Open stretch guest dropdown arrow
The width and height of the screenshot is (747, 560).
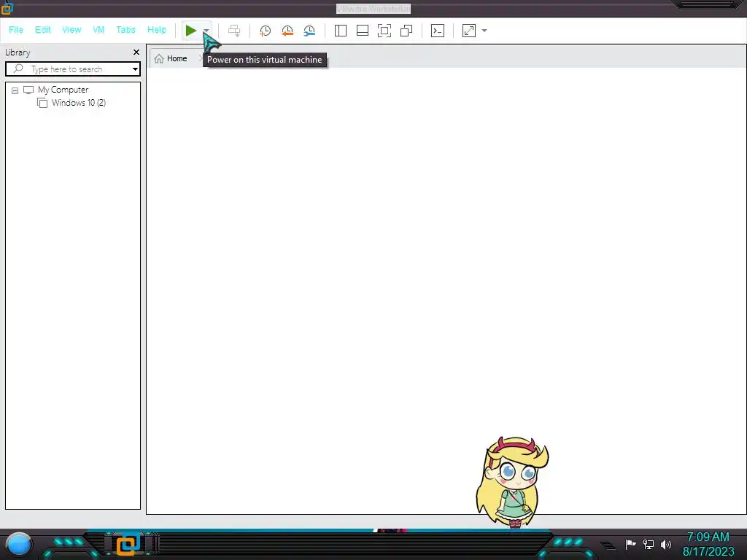coord(484,31)
